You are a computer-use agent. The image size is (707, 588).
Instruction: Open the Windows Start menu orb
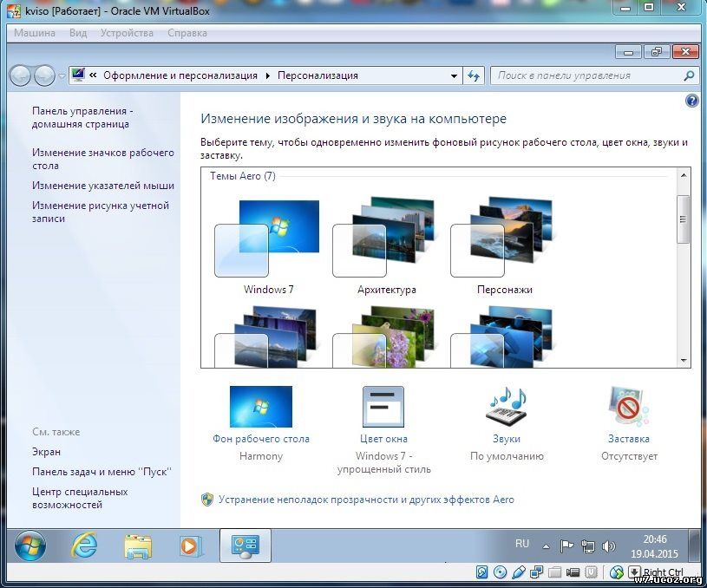(30, 546)
